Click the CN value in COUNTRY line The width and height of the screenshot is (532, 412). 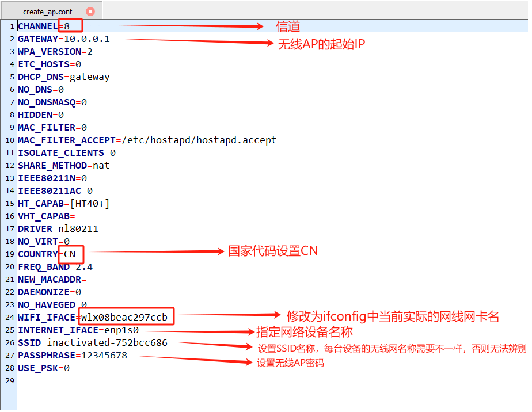70,254
